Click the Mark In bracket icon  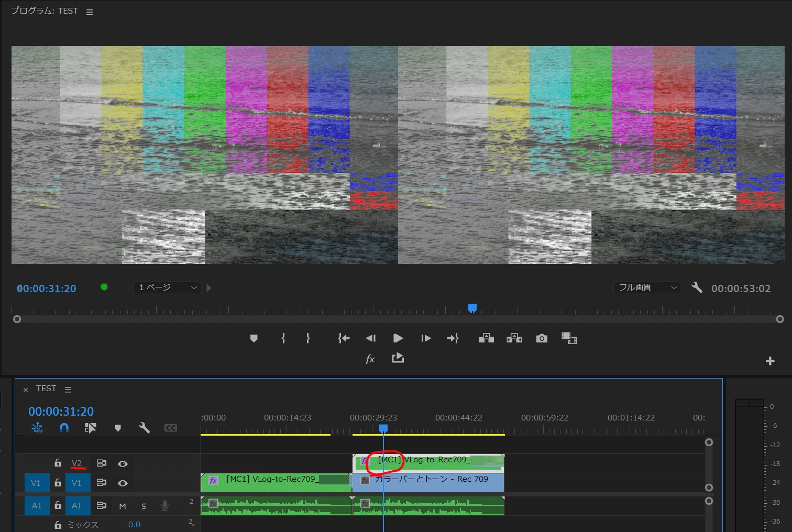283,338
